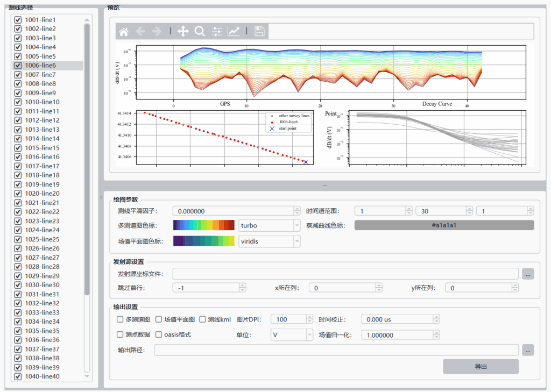
Task: Click the 发射源坐标文件 path input field
Action: coord(345,274)
